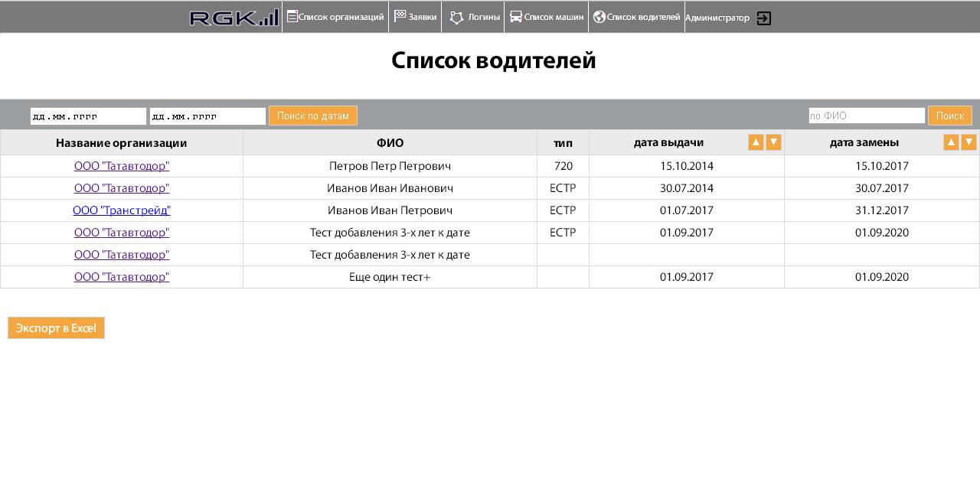Image resolution: width=980 pixels, height=495 pixels.
Task: Open ООО "Татавтодор" link in Петров row
Action: (x=122, y=166)
